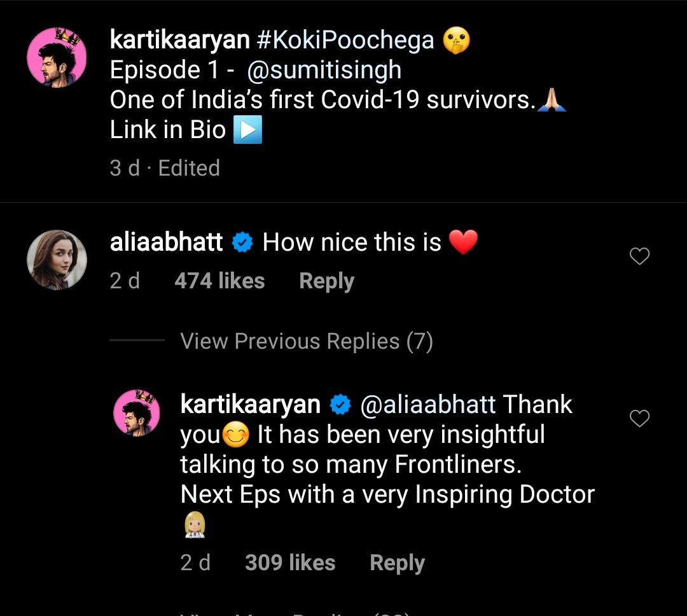Show who liked the 309 likes reply

click(290, 563)
